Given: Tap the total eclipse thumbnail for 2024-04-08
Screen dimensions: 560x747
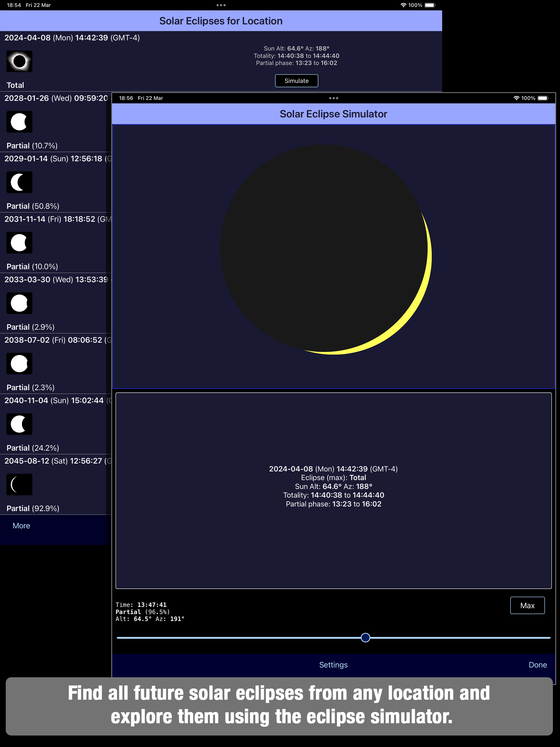Looking at the screenshot, I should tap(19, 61).
